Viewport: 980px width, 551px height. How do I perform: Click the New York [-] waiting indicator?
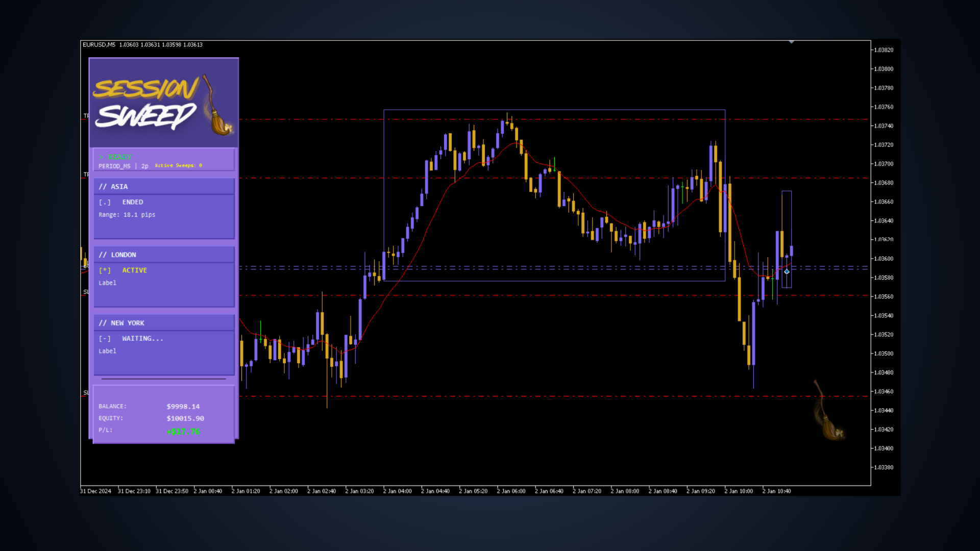pos(105,339)
